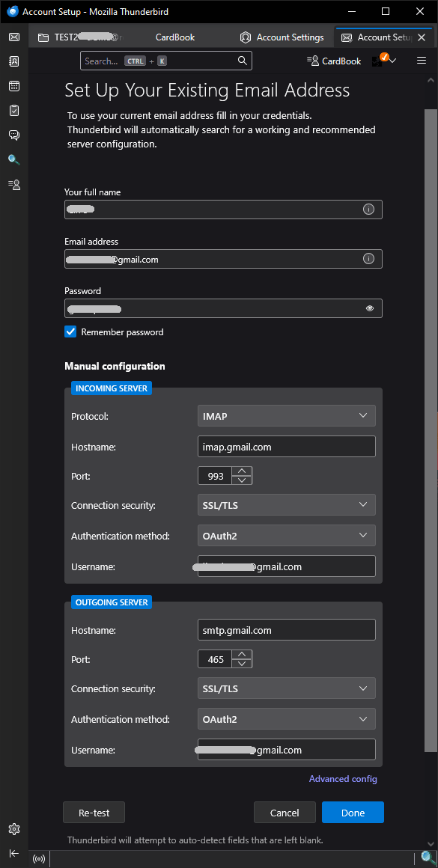This screenshot has width=438, height=868.
Task: Open the Tasks space icon
Action: click(14, 110)
